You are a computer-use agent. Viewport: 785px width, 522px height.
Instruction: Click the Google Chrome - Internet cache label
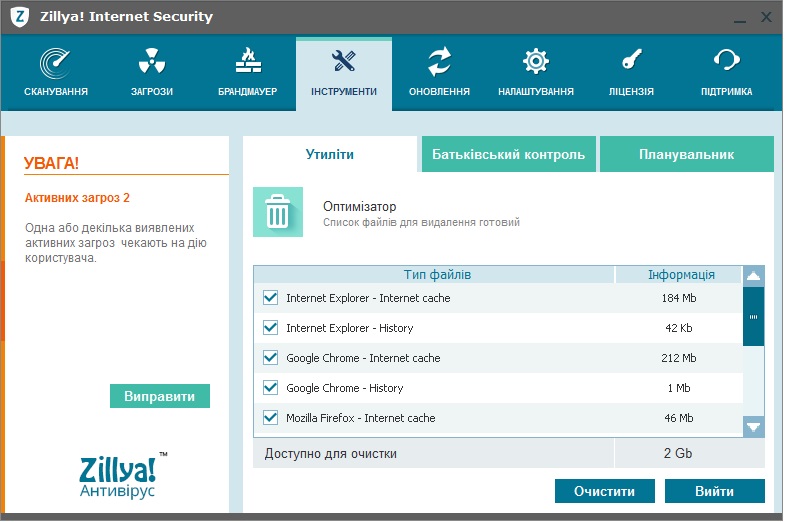[x=363, y=358]
